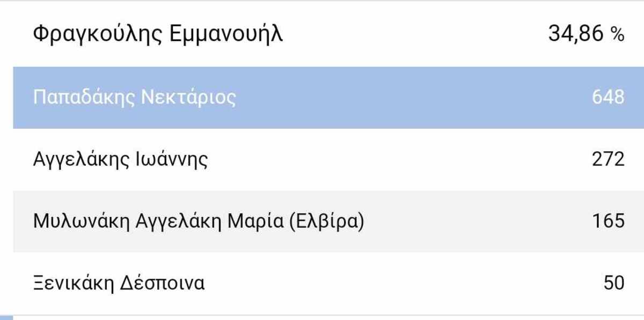
Task: Click the 165 vote count
Action: coord(608,221)
